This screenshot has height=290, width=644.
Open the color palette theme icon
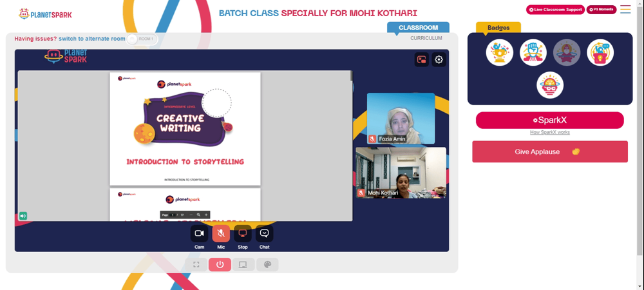[267, 264]
